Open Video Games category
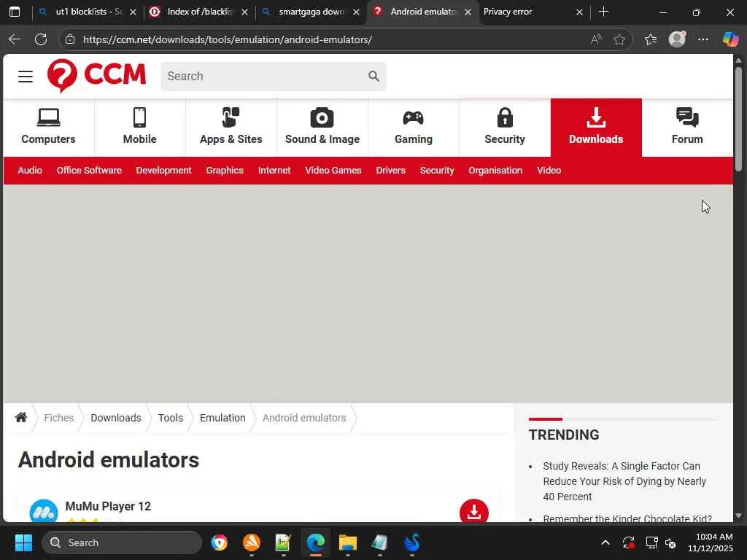Viewport: 747px width, 560px height. click(333, 171)
